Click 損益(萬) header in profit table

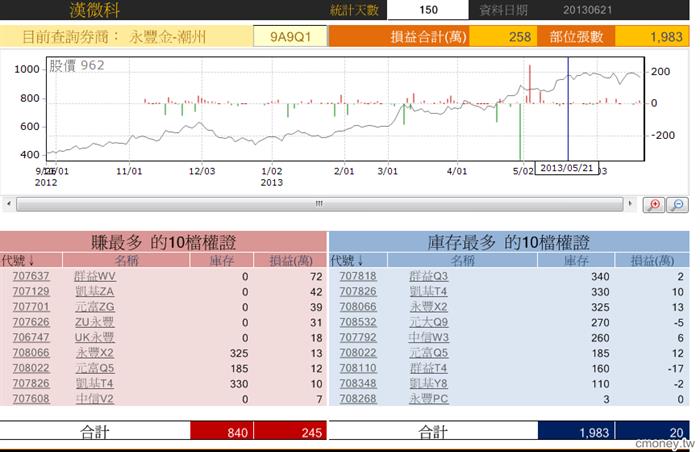(x=291, y=260)
